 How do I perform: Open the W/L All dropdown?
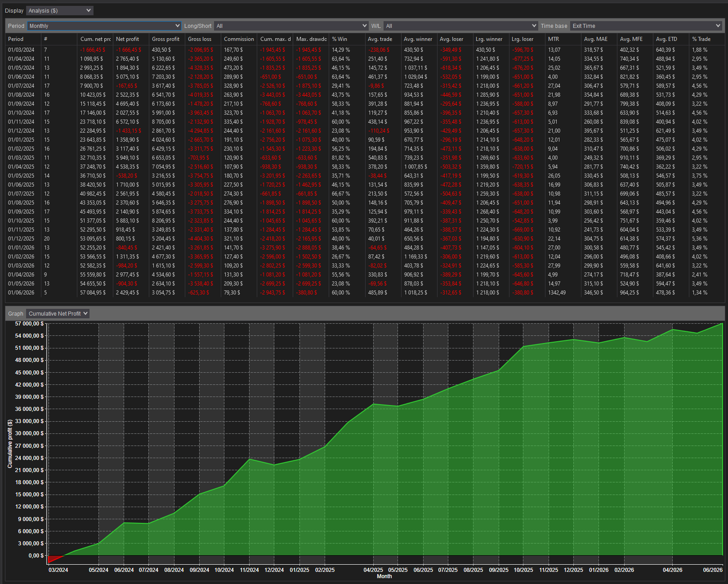[x=460, y=26]
